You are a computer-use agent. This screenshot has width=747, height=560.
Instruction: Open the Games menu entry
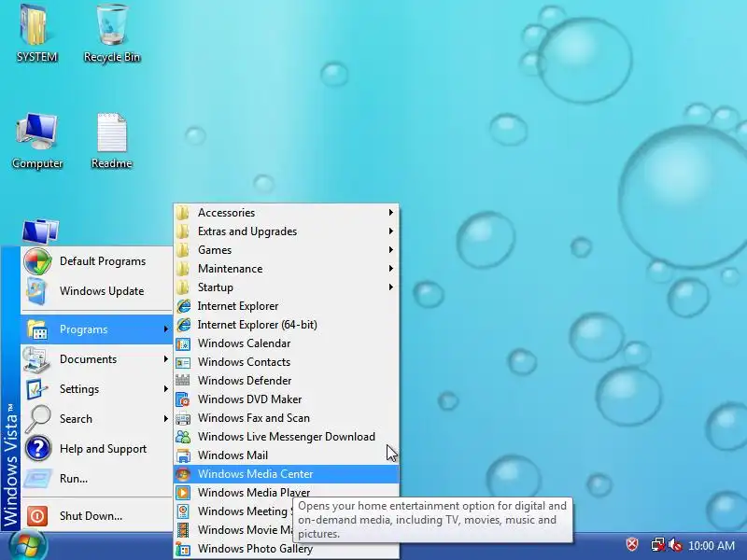click(x=287, y=249)
